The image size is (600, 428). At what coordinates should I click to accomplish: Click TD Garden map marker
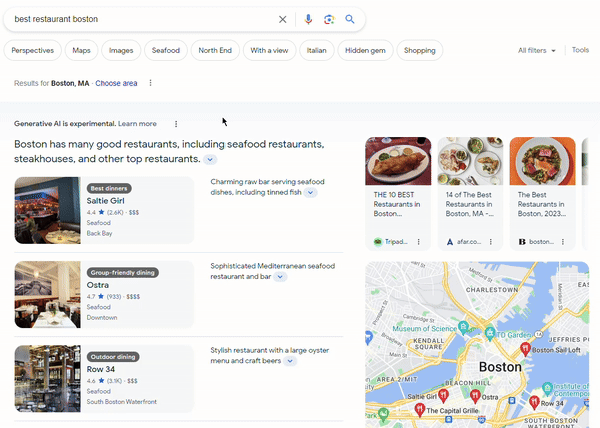coord(490,333)
